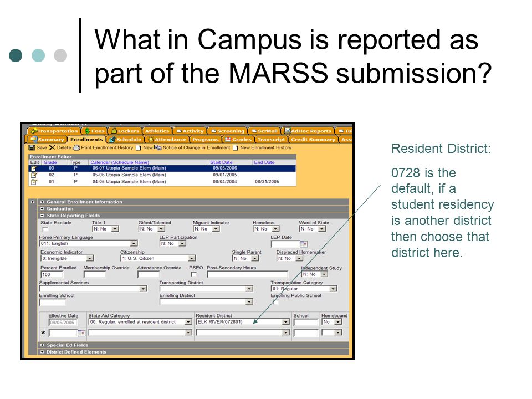Switch to the Schedule tab
This screenshot has width=532, height=399.
tap(125, 140)
